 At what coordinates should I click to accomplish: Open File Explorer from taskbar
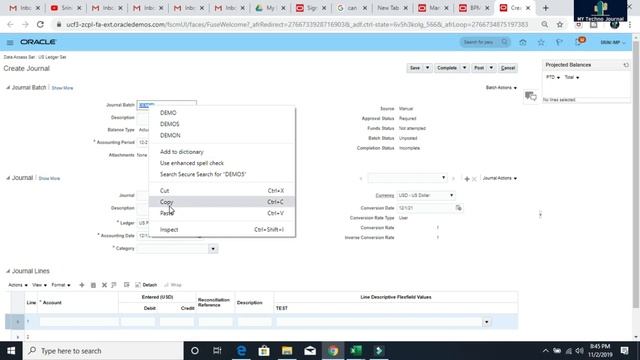[287, 351]
